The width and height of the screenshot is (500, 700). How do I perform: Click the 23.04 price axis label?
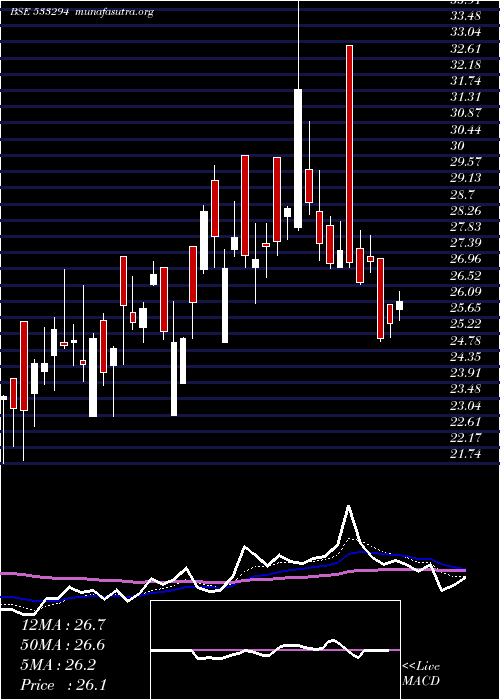pyautogui.click(x=466, y=406)
